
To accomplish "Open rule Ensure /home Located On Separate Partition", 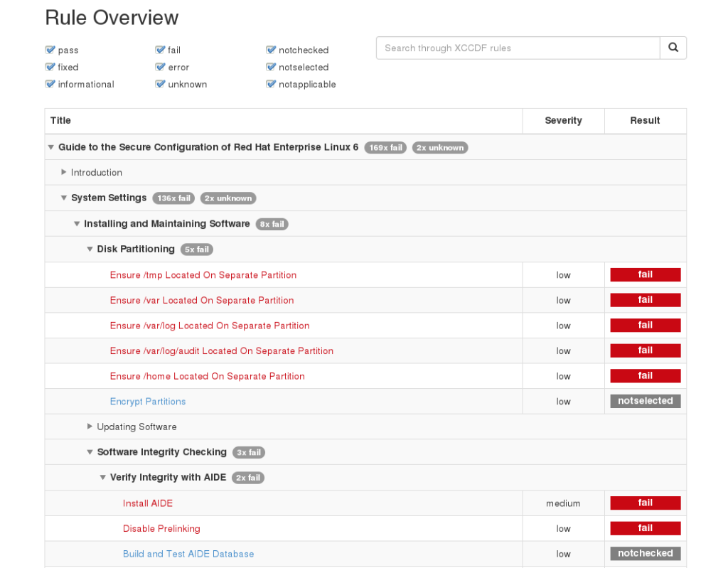I will coord(207,376).
